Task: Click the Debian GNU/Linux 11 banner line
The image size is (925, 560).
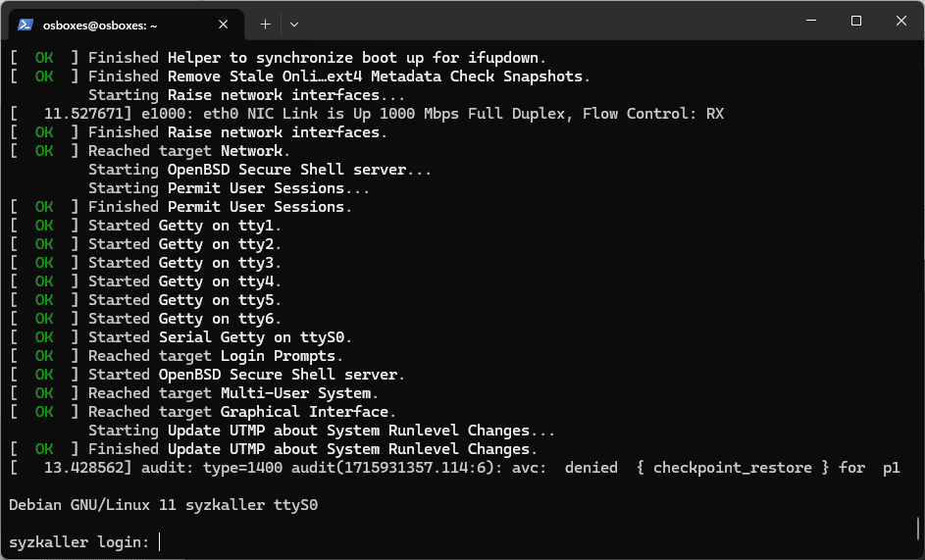Action: 163,505
